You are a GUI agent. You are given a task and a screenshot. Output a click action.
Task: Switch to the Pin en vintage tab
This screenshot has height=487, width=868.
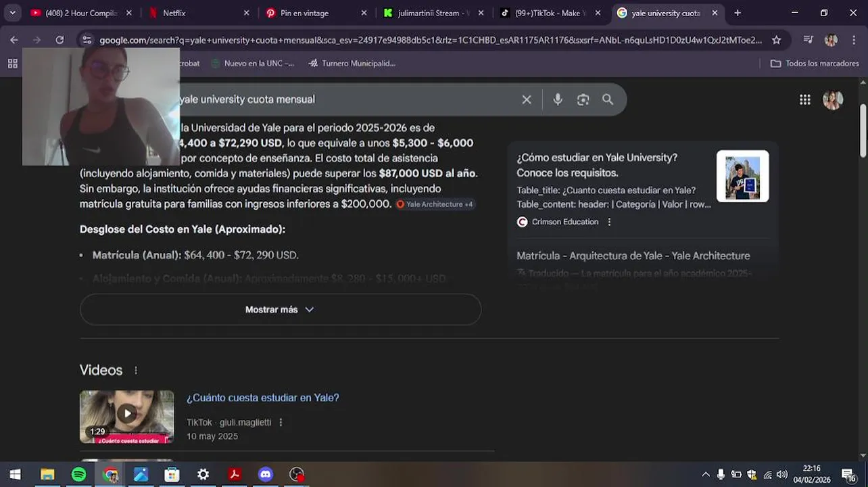[x=315, y=13]
